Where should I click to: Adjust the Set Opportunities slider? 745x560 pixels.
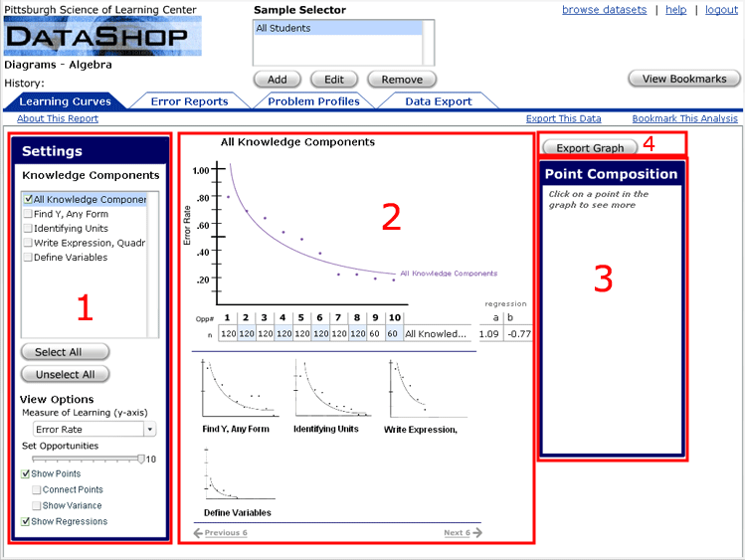pyautogui.click(x=138, y=459)
